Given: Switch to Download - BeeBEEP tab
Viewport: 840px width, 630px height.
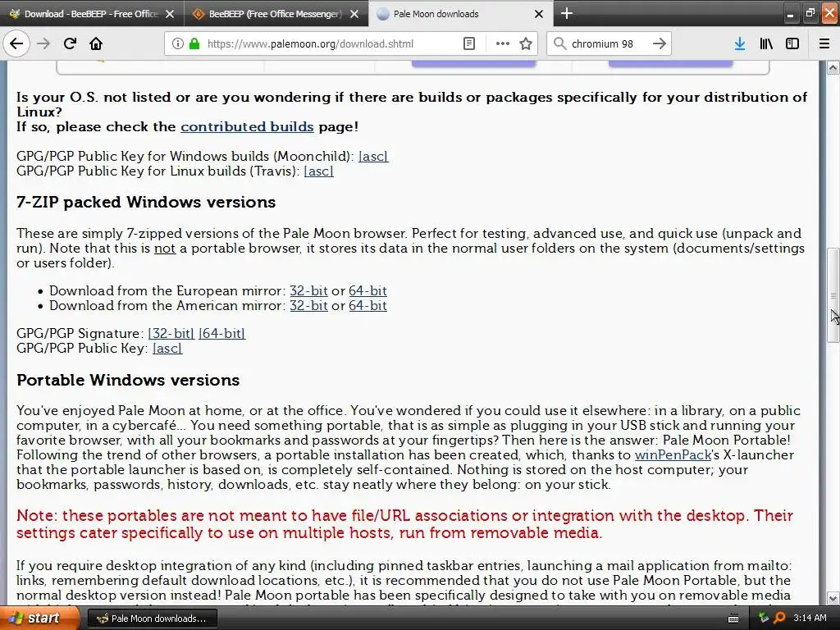Looking at the screenshot, I should pos(92,14).
